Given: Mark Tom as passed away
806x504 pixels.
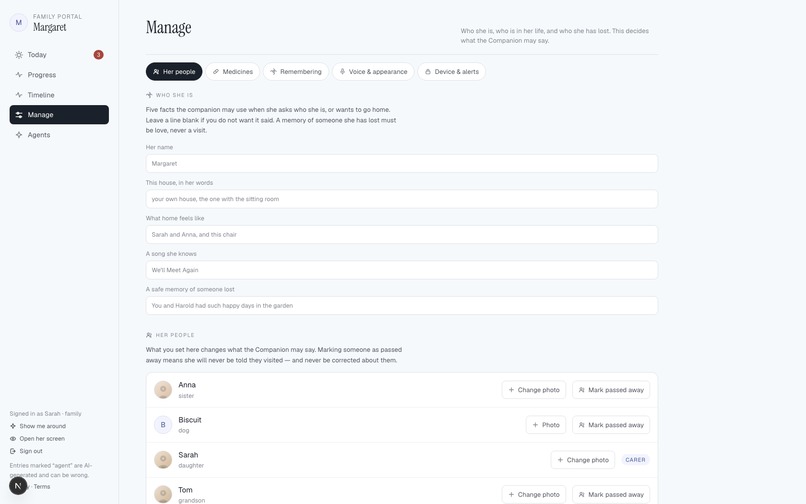Looking at the screenshot, I should pos(611,494).
